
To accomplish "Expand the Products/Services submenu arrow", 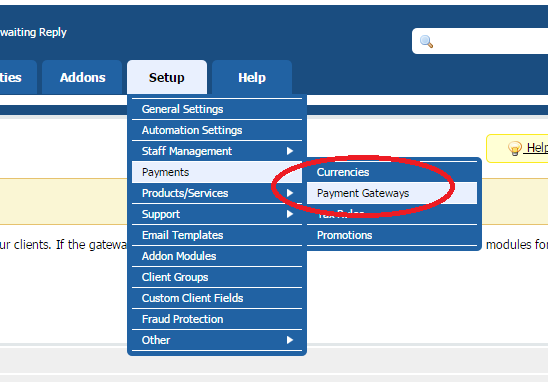I will click(x=289, y=193).
